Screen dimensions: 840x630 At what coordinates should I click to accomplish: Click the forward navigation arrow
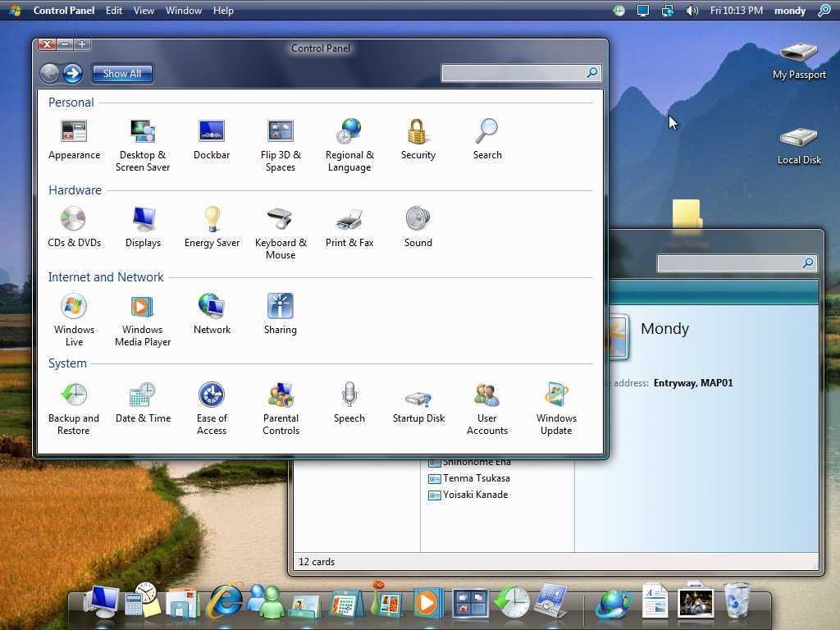pyautogui.click(x=72, y=73)
